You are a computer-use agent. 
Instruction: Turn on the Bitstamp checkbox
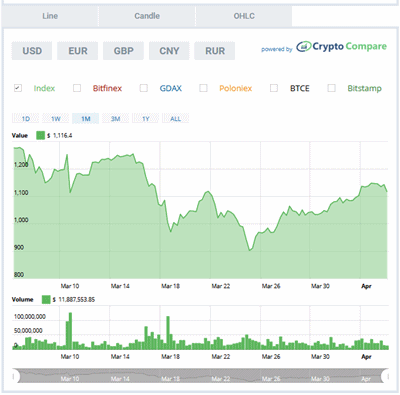click(x=331, y=88)
